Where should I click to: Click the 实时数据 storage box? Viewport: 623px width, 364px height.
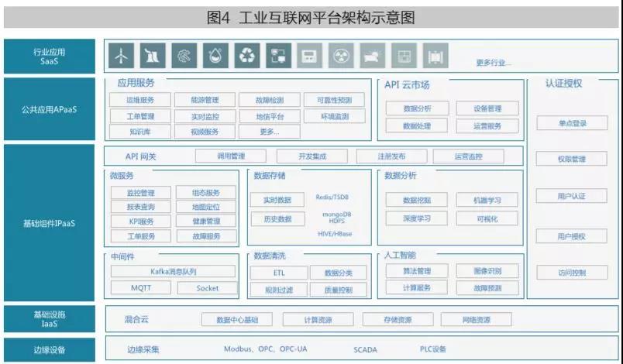click(277, 200)
